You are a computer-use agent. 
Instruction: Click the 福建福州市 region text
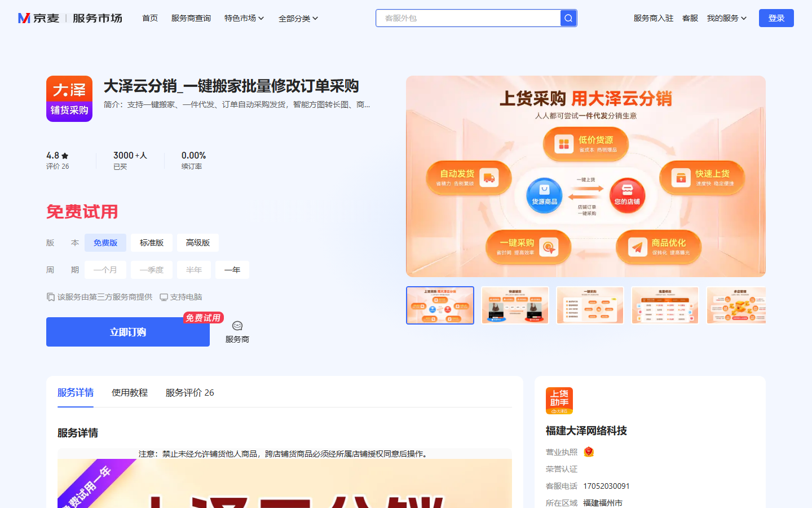603,502
